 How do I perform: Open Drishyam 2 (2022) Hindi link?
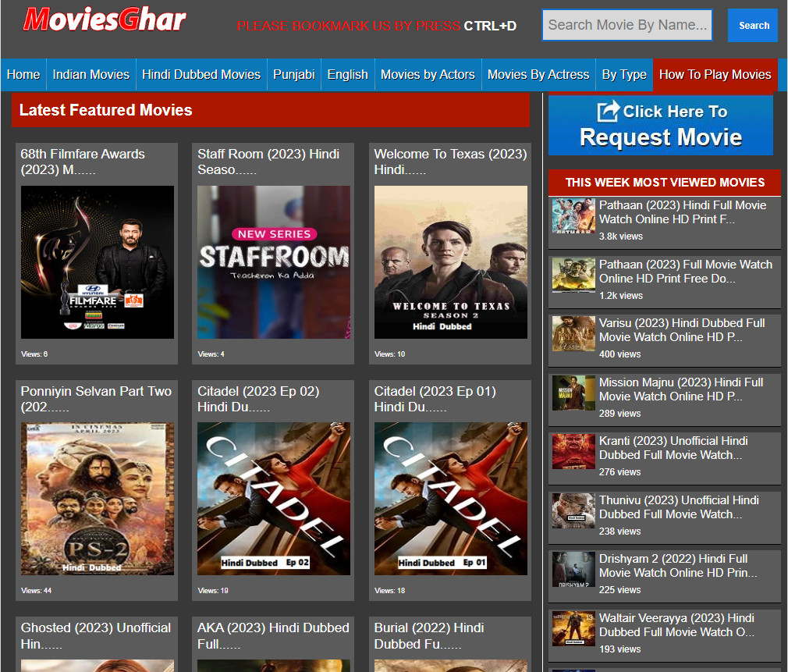[678, 565]
